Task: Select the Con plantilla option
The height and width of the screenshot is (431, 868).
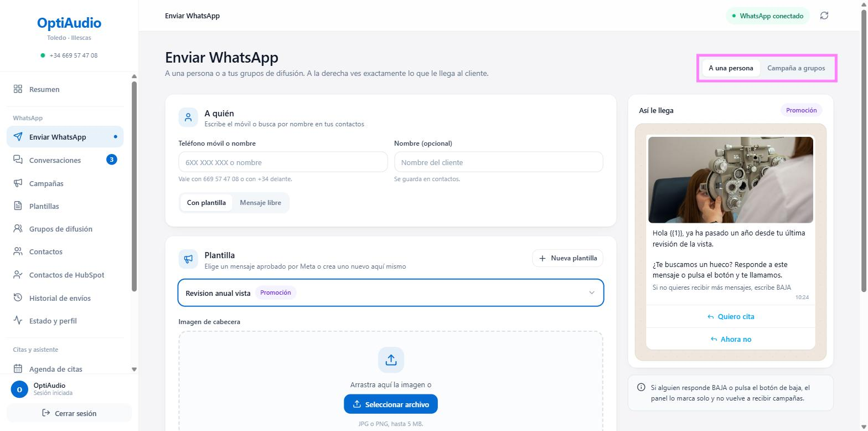Action: 206,203
